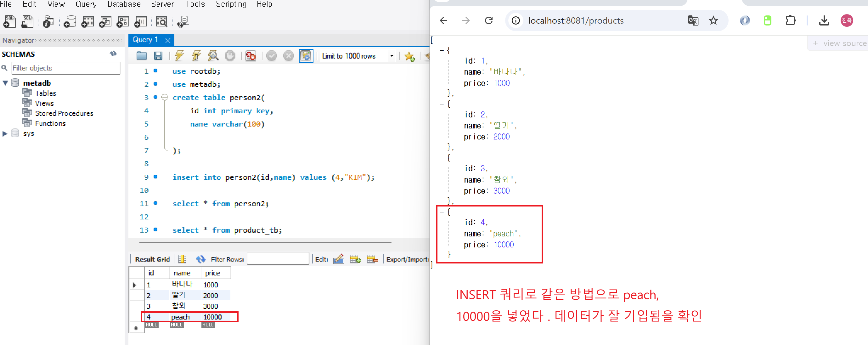Viewport: 868px width, 345px height.
Task: Click the stop execution hand icon
Action: 230,56
